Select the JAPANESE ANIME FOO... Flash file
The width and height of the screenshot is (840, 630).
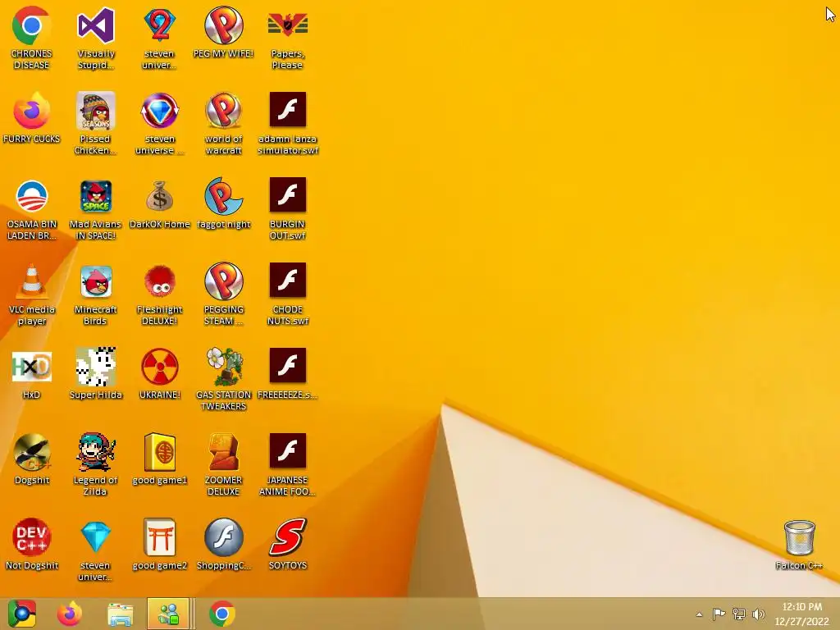(x=288, y=464)
